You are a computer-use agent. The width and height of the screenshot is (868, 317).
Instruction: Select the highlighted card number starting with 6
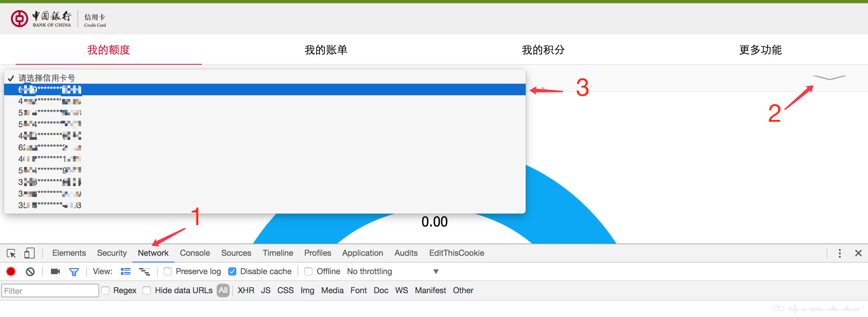265,89
